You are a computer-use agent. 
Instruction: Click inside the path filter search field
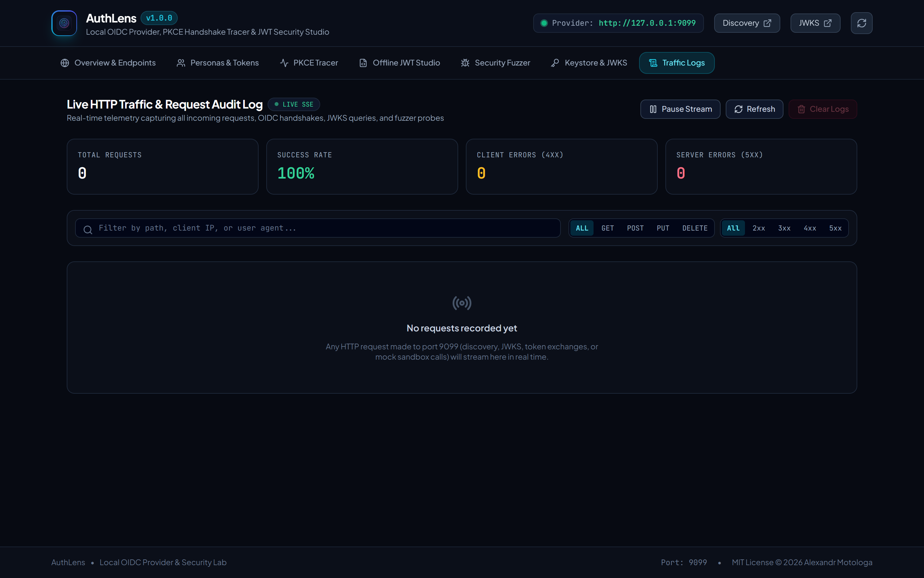pos(318,228)
